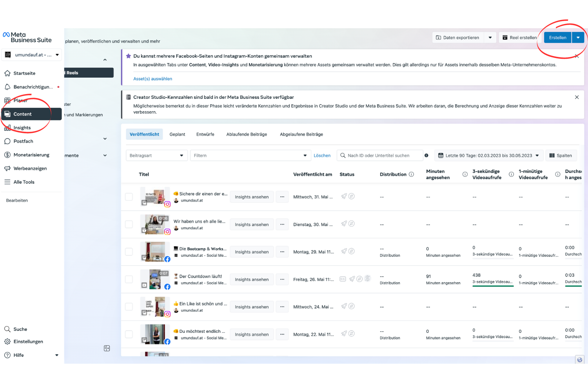Open more options for Ein Like ist schön post
This screenshot has height=392, width=588.
click(x=282, y=307)
